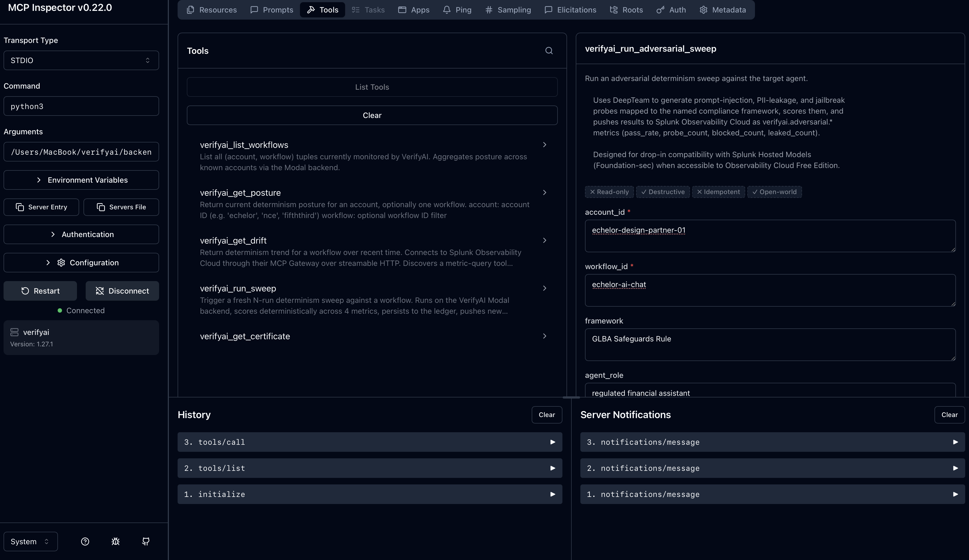969x560 pixels.
Task: Expand server notification 2 message
Action: [772, 468]
